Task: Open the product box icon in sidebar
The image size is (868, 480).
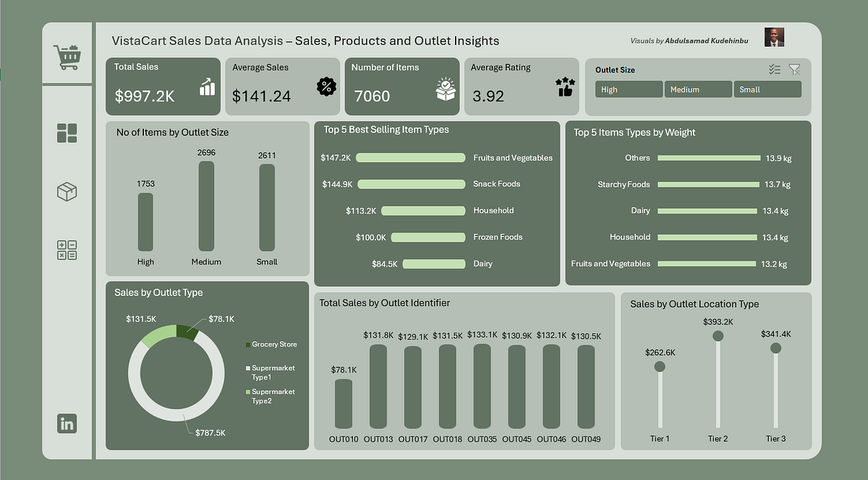Action: [x=67, y=192]
